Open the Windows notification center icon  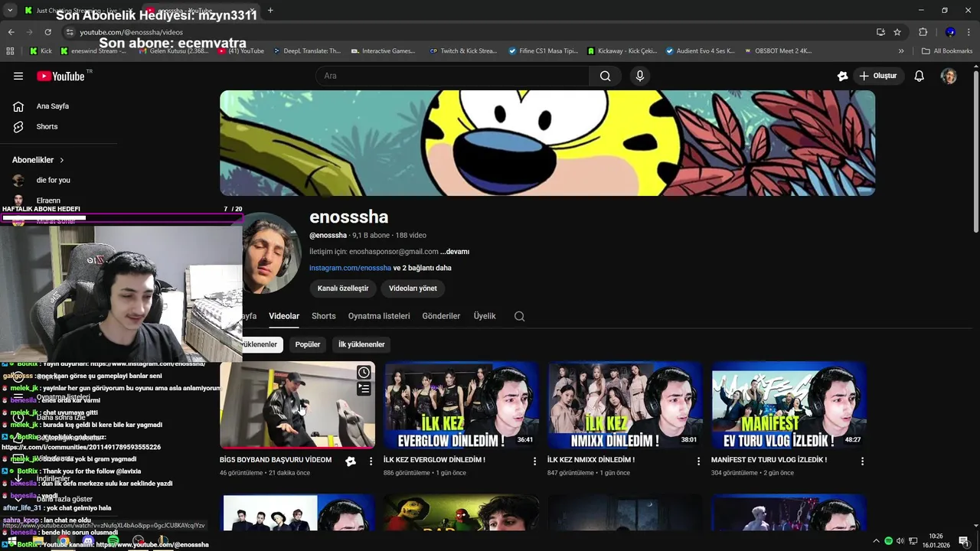pyautogui.click(x=963, y=541)
